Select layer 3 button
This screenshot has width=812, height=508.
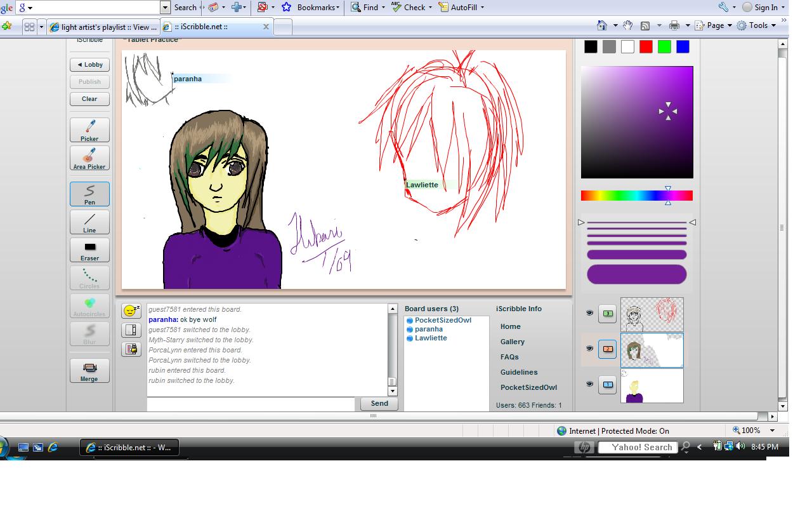[608, 314]
